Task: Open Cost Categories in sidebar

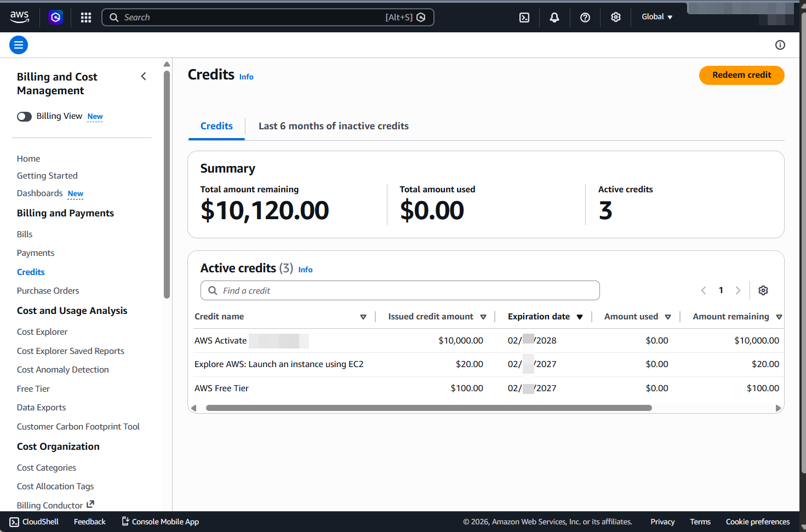Action: coord(47,468)
